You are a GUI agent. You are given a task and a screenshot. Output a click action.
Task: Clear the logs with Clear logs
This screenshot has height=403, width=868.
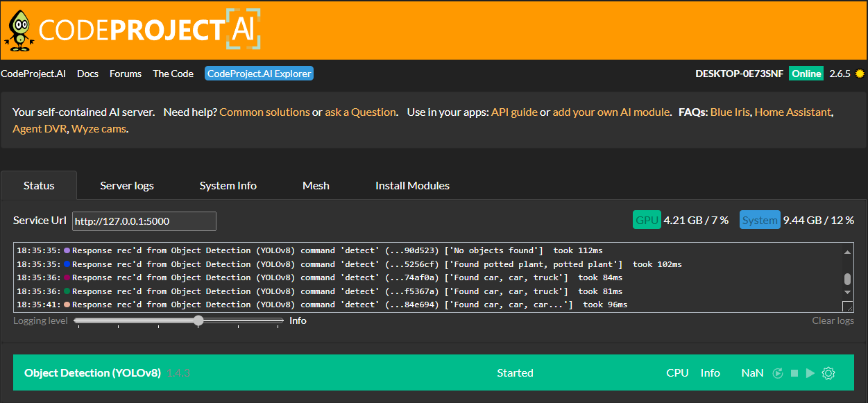point(833,320)
